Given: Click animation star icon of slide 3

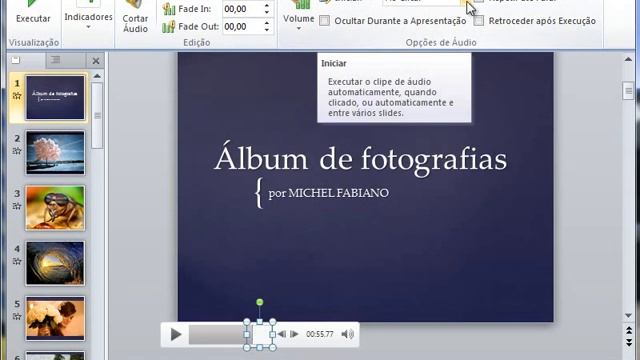Looking at the screenshot, I should click(x=17, y=206).
